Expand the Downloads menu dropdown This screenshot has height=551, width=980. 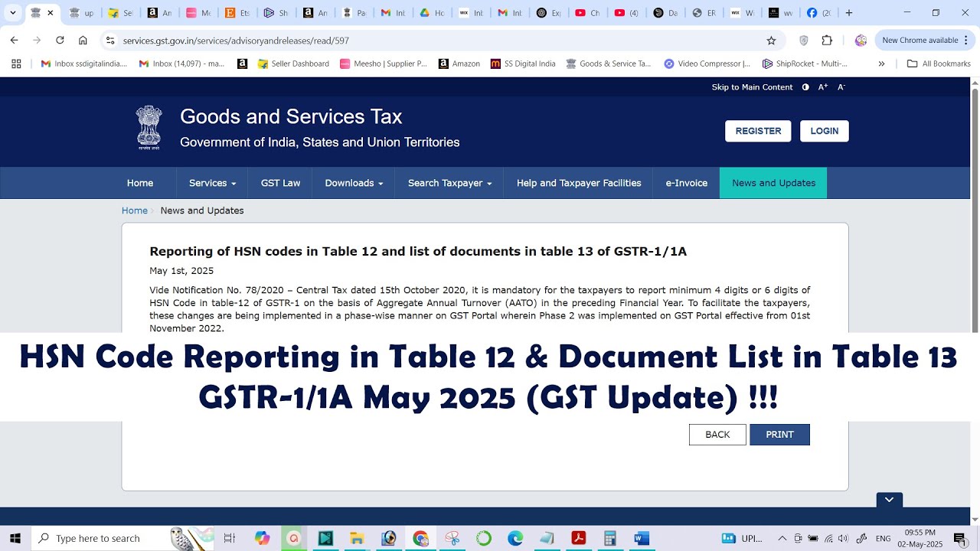point(354,183)
